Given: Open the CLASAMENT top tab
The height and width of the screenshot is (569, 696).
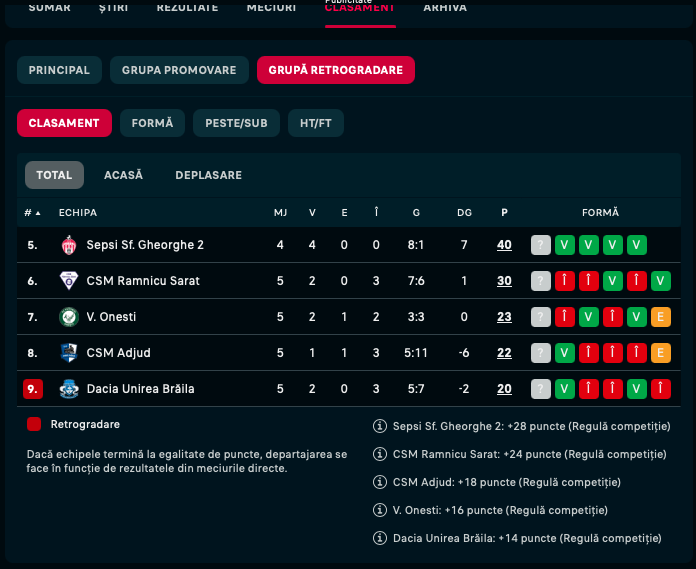Looking at the screenshot, I should point(360,9).
